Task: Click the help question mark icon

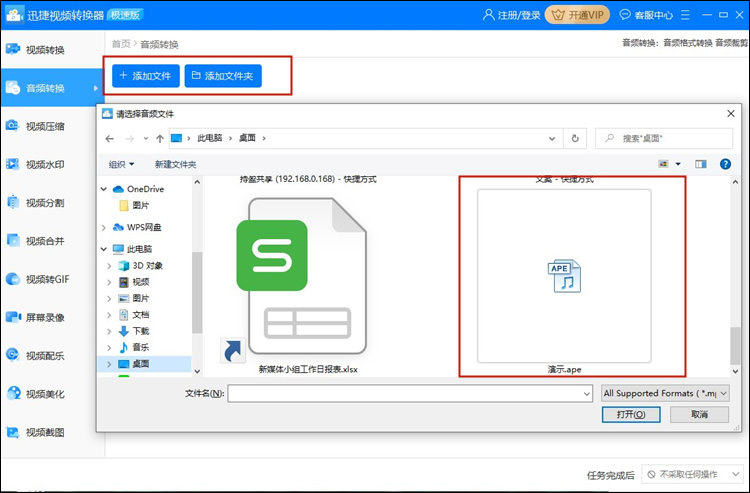Action: click(x=725, y=164)
